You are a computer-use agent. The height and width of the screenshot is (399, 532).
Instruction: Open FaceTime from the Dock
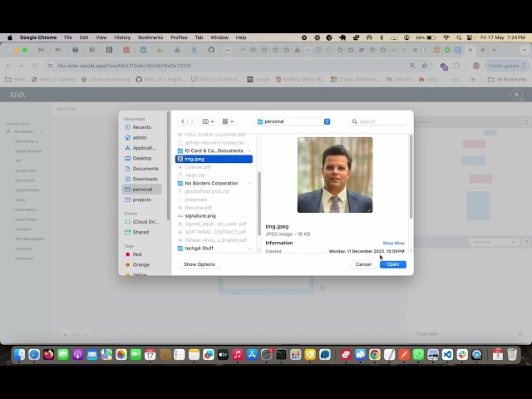tap(135, 355)
